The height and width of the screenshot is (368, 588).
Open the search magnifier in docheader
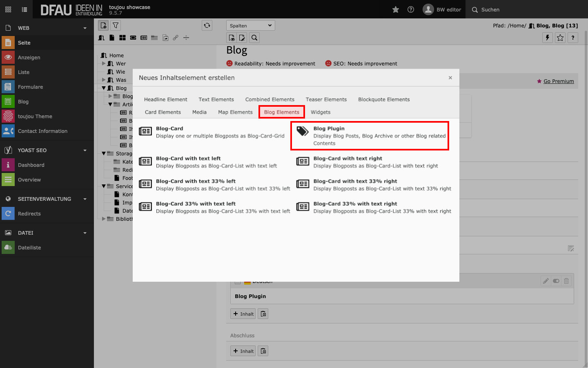coord(254,38)
